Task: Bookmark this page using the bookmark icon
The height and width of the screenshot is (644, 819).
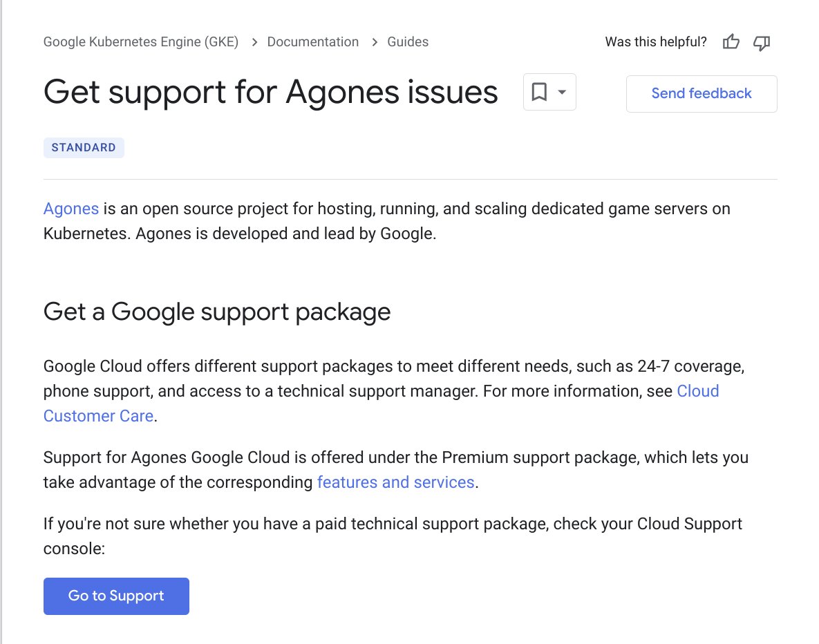Action: [539, 92]
